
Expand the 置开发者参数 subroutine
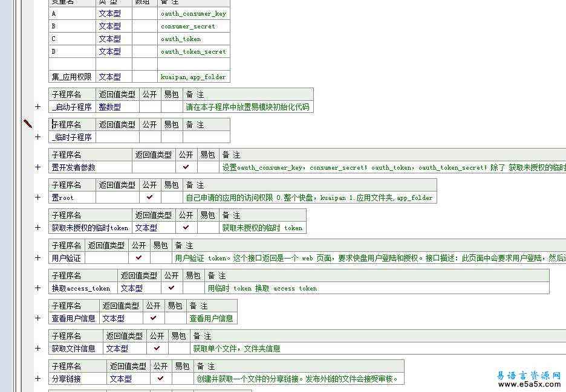click(x=38, y=167)
